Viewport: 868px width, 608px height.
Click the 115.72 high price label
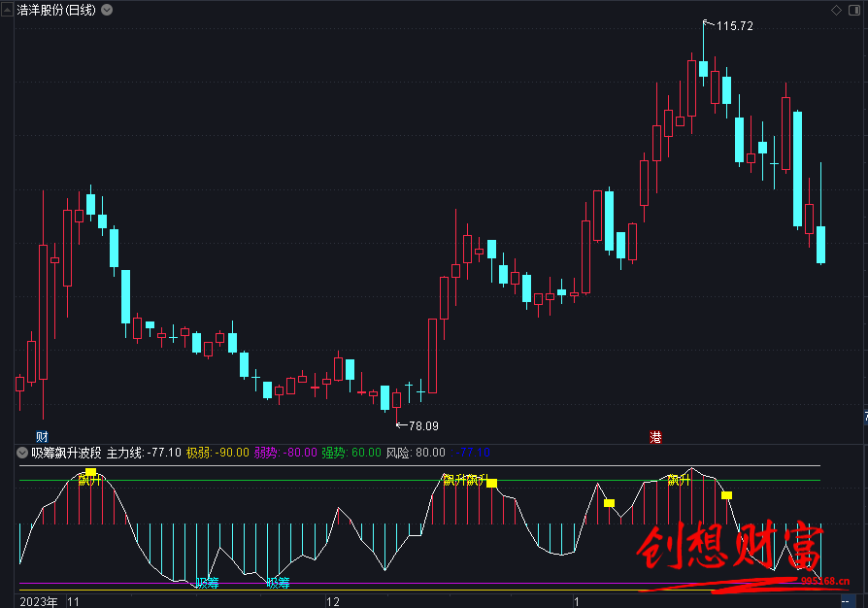[x=735, y=26]
